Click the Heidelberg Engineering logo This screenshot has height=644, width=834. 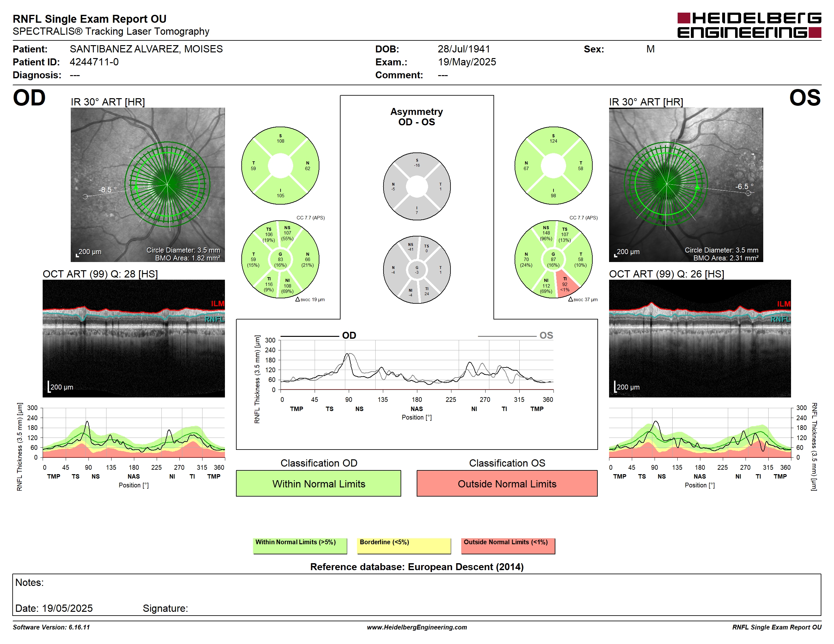click(749, 25)
